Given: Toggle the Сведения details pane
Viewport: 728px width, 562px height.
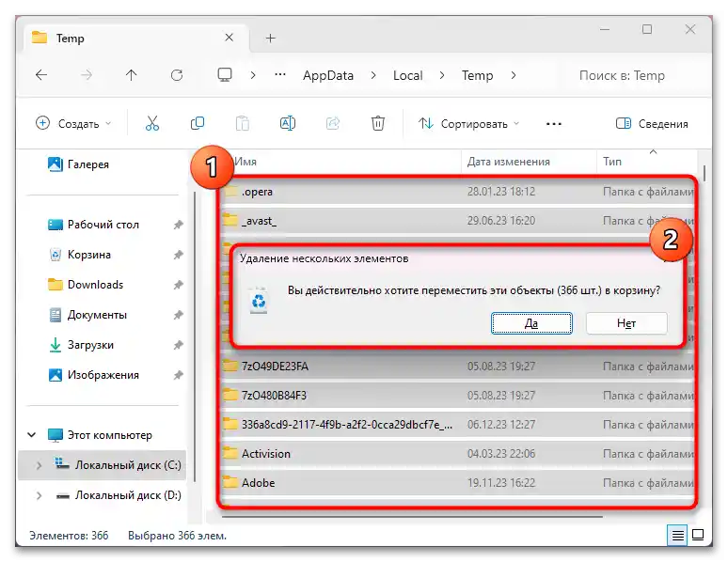Looking at the screenshot, I should [x=652, y=123].
